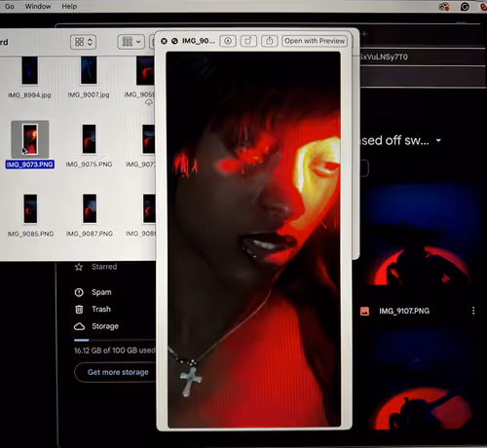This screenshot has height=448, width=487.
Task: Select the IMG_8994.jpg file thumbnail
Action: point(29,70)
